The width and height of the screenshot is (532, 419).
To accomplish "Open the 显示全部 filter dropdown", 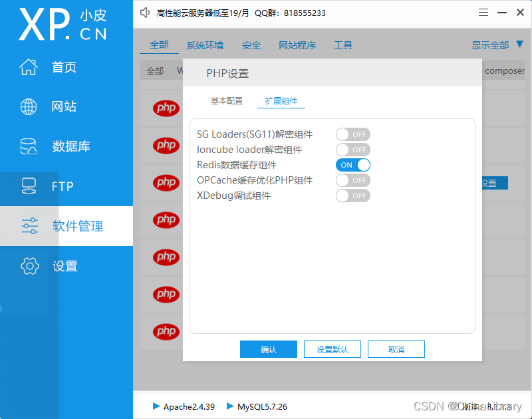I will tap(491, 45).
